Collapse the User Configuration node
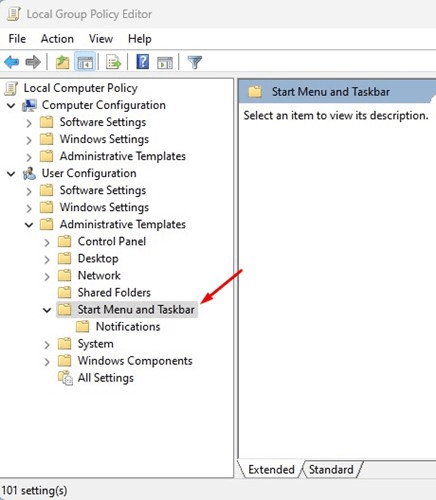The image size is (436, 500). pyautogui.click(x=11, y=174)
